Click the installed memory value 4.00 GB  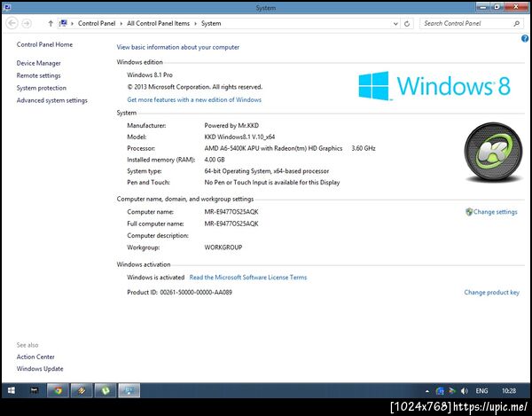[x=215, y=160]
